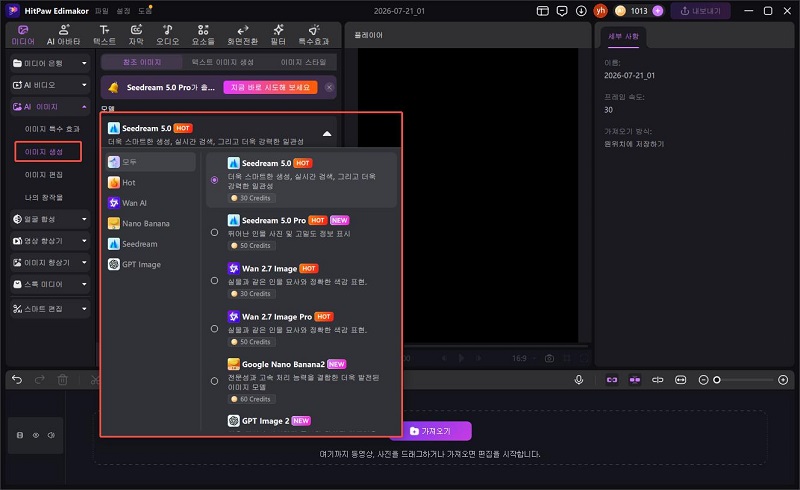
Task: Open 이미지 특수 효과 in sidebar
Action: coord(52,129)
